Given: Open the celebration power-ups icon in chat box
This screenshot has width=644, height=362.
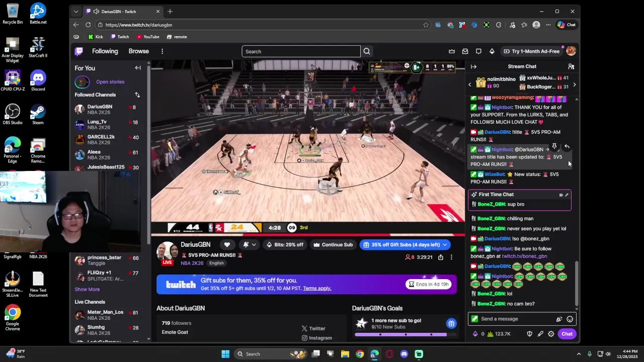Looking at the screenshot, I should click(x=559, y=319).
